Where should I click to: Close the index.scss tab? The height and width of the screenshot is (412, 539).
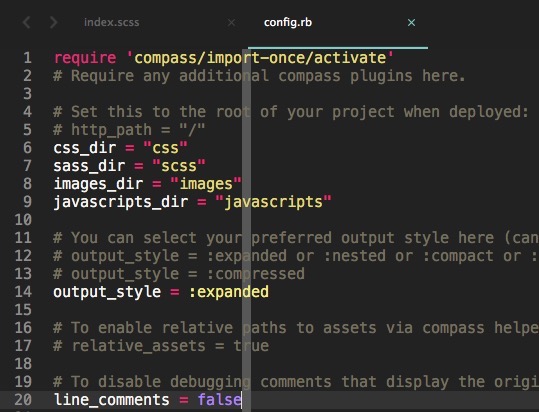231,23
